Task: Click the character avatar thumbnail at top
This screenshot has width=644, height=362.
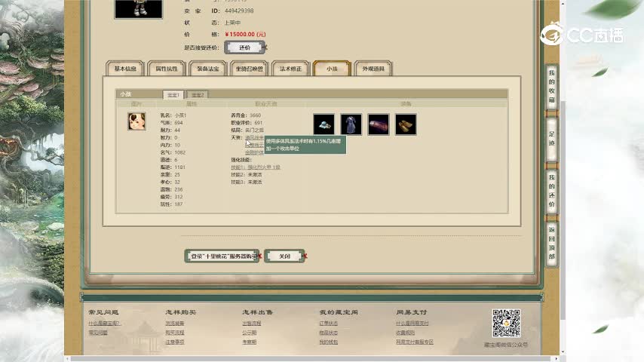Action: point(139,9)
